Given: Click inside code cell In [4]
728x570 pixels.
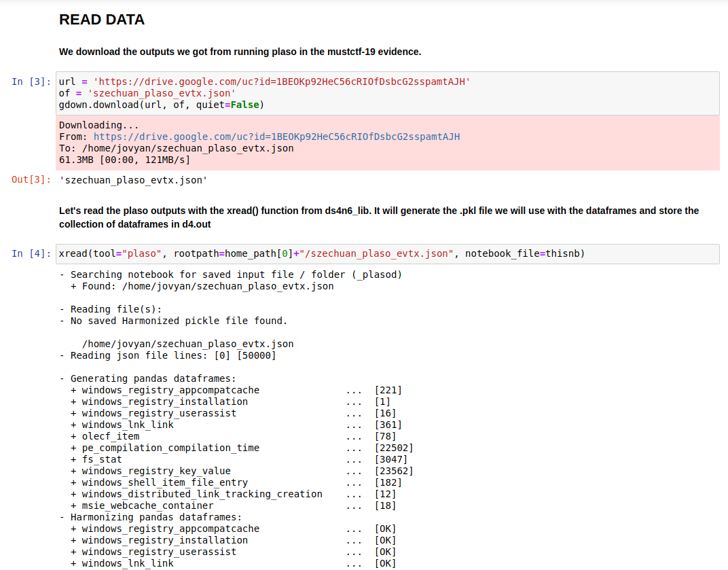Looking at the screenshot, I should (388, 253).
